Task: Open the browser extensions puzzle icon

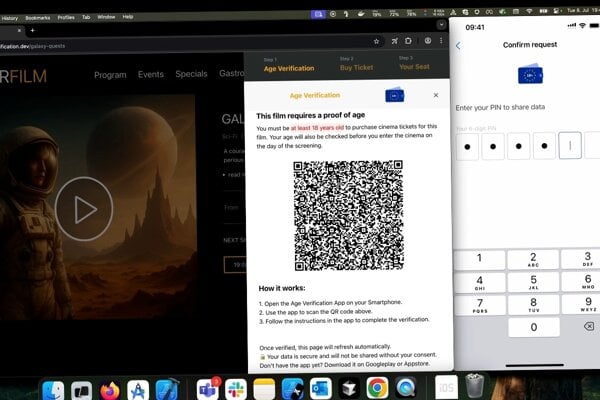Action: 408,41
